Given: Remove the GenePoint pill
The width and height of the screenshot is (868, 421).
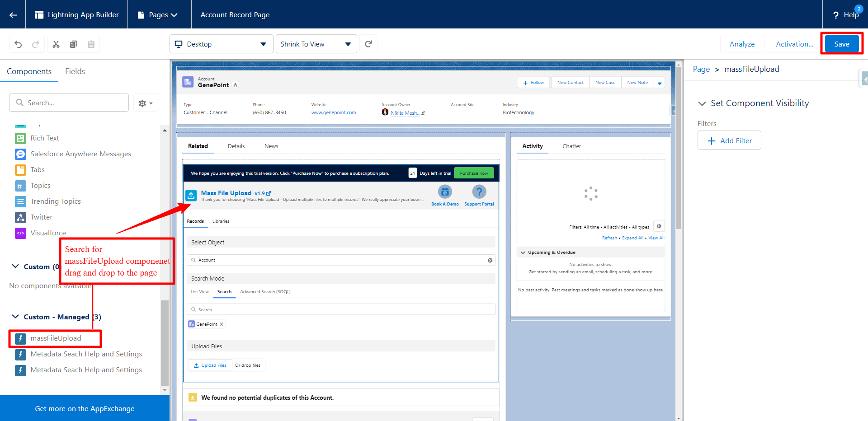Looking at the screenshot, I should click(222, 324).
